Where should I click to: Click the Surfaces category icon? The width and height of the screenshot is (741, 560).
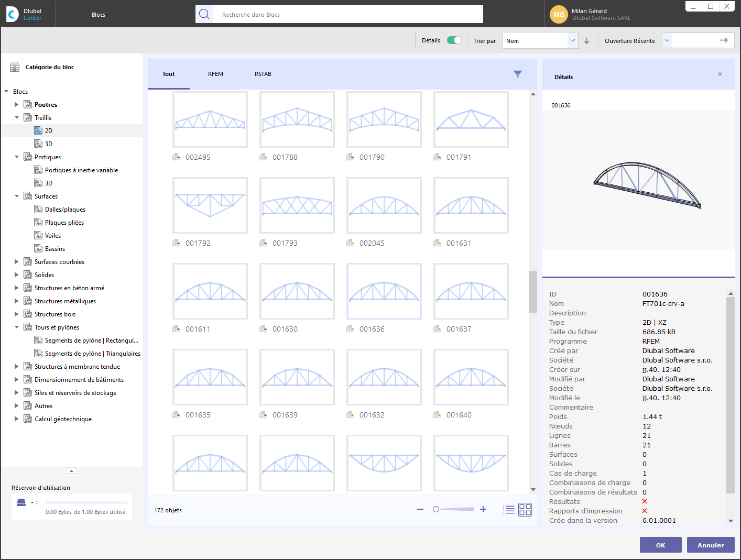point(28,196)
